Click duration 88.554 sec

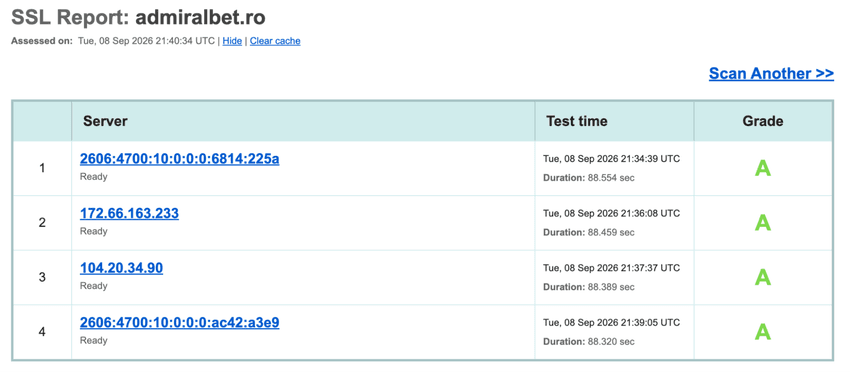point(589,178)
